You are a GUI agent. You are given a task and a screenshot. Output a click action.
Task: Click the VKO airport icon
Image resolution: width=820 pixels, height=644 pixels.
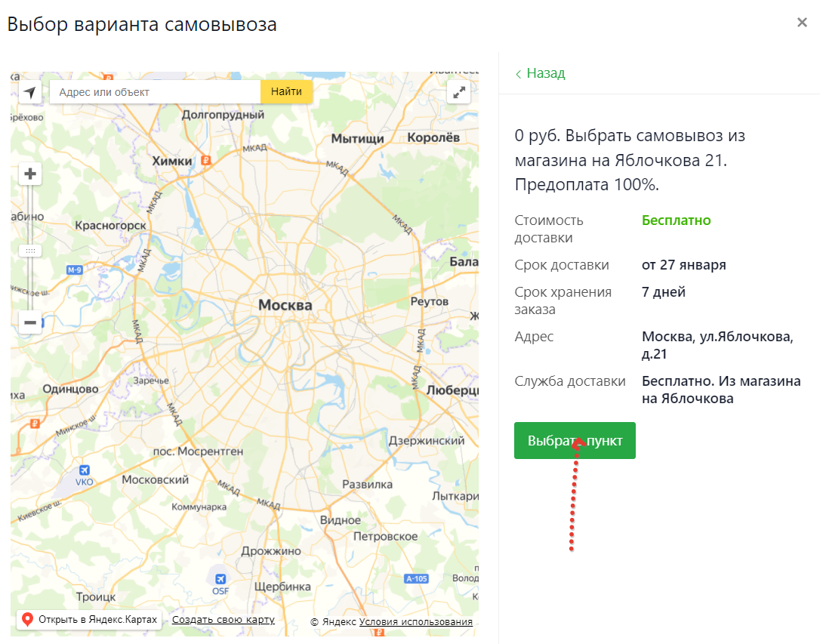coord(85,470)
